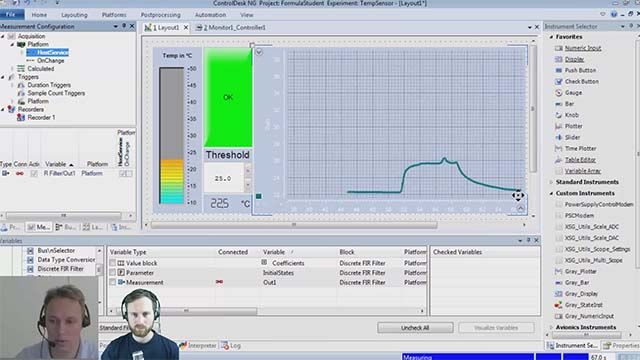Check the Value block Coefficients checkbox

(112, 263)
